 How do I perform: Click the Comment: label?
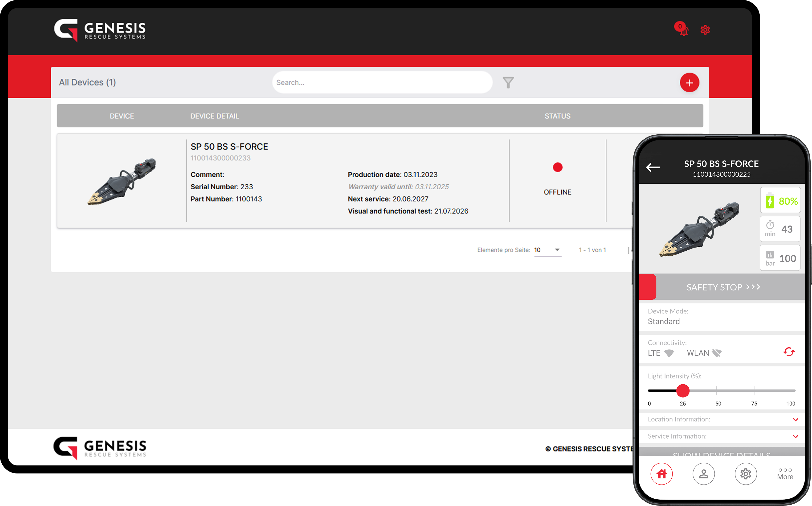(x=207, y=175)
